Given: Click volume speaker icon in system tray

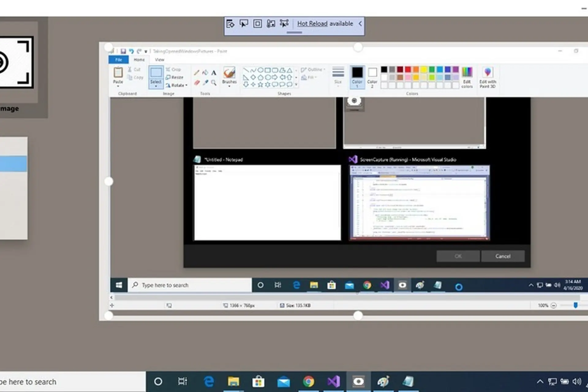Looking at the screenshot, I should [x=577, y=382].
